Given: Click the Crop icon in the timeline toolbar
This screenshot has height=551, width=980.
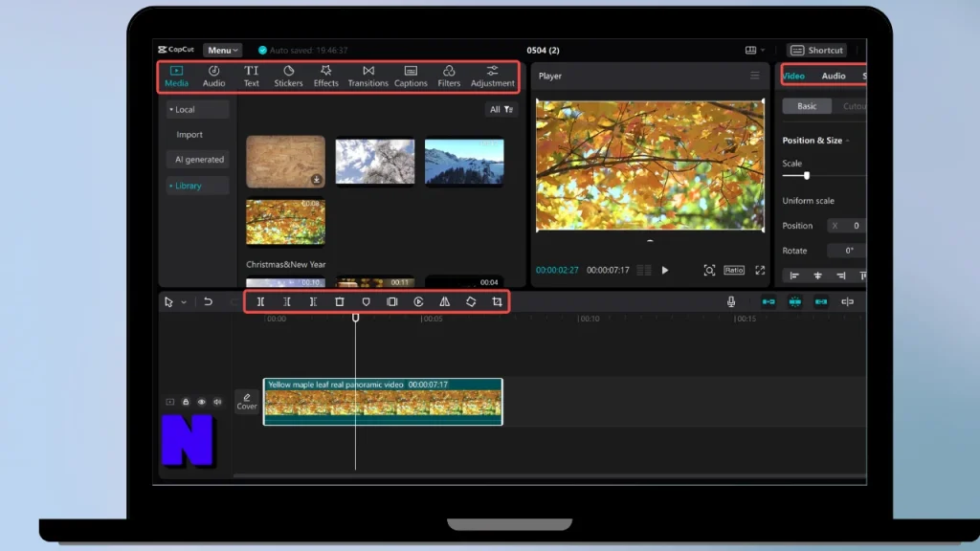Looking at the screenshot, I should pyautogui.click(x=497, y=301).
